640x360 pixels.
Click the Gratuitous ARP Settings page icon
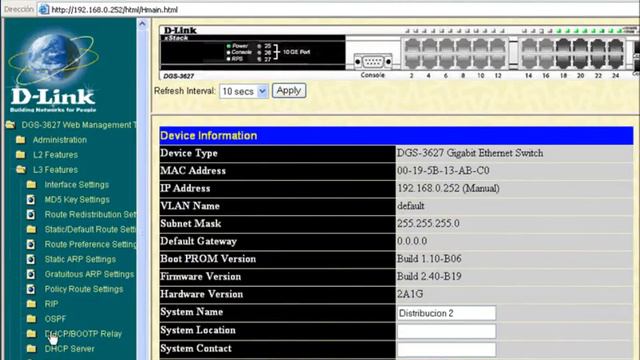coord(31,274)
